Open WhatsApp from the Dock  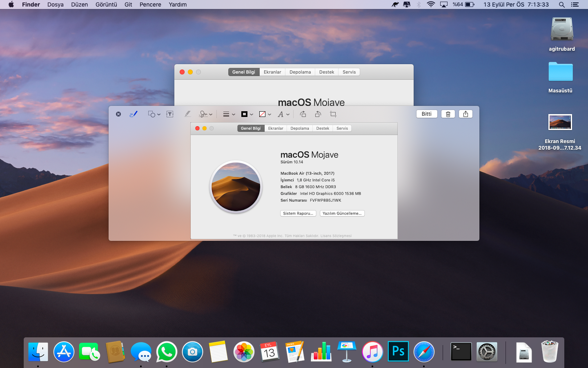pyautogui.click(x=167, y=352)
